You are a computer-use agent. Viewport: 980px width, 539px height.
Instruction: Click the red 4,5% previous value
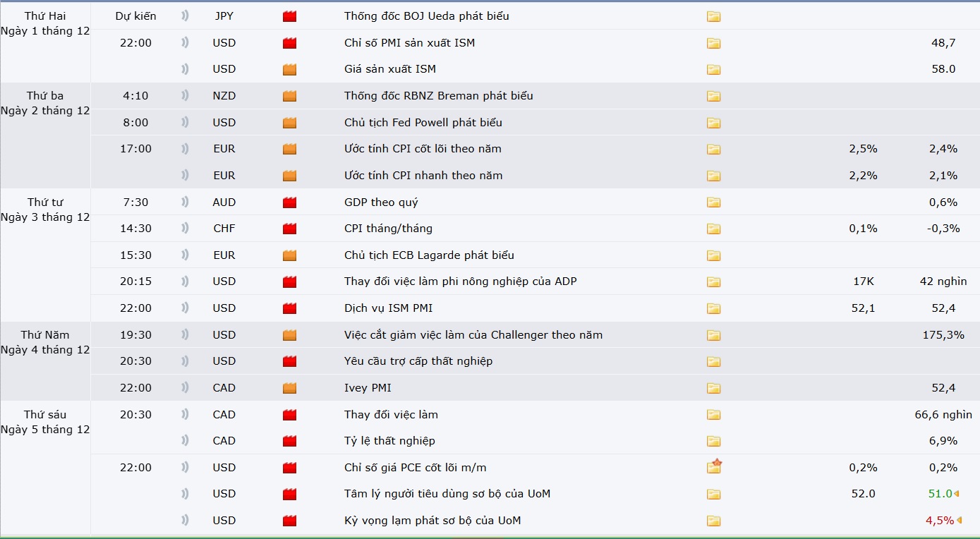tap(939, 521)
